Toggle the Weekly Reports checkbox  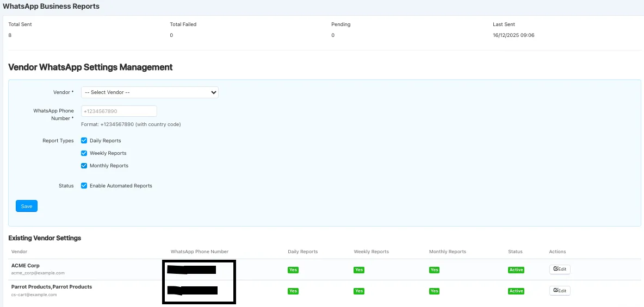(84, 153)
